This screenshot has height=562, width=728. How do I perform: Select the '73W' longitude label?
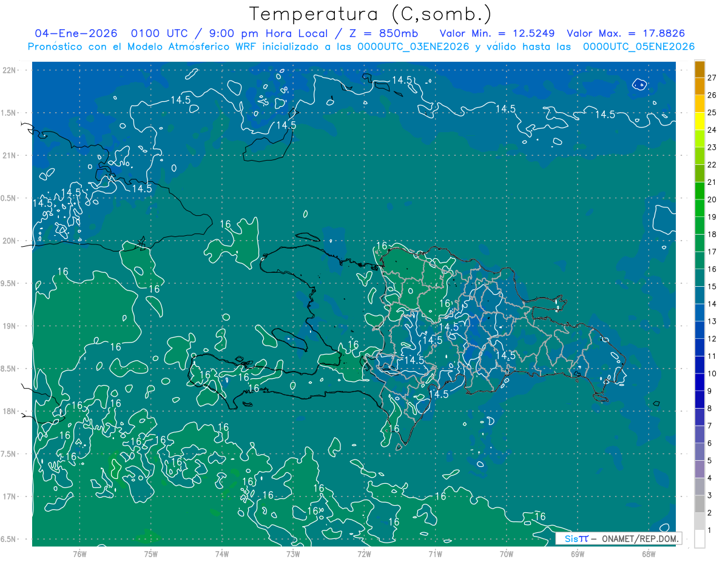point(293,554)
